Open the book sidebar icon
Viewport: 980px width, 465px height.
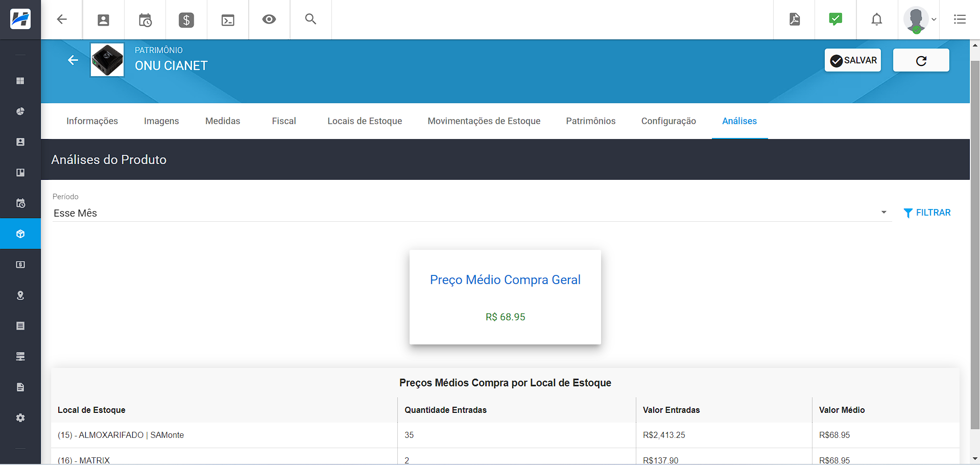20,173
